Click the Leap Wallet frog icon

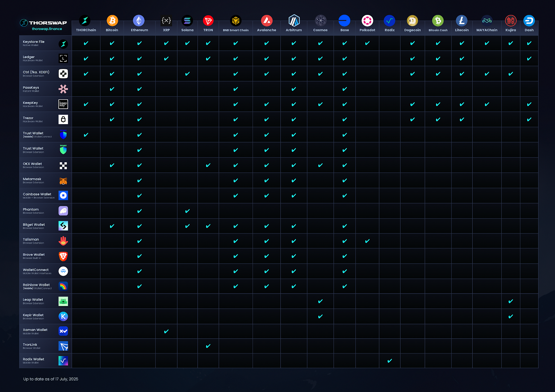click(x=63, y=301)
